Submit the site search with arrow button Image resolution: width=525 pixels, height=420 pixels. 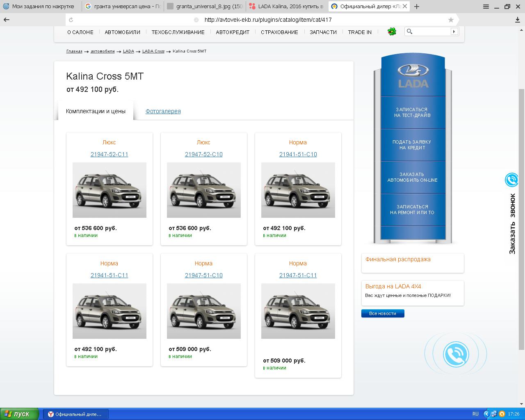(x=454, y=32)
